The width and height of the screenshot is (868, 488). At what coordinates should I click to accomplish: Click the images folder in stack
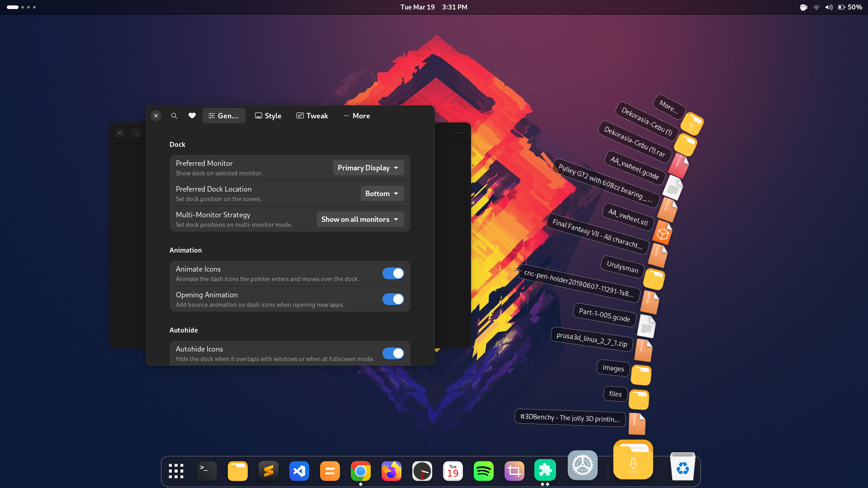641,375
